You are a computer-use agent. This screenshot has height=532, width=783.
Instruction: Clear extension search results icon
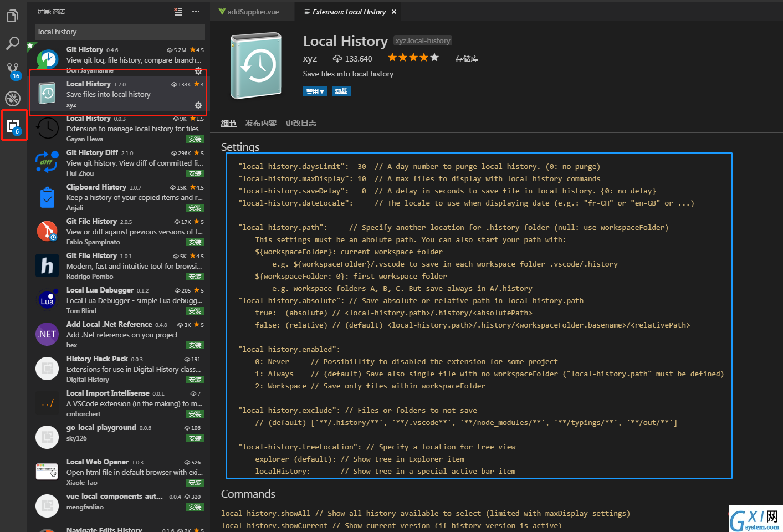tap(178, 12)
